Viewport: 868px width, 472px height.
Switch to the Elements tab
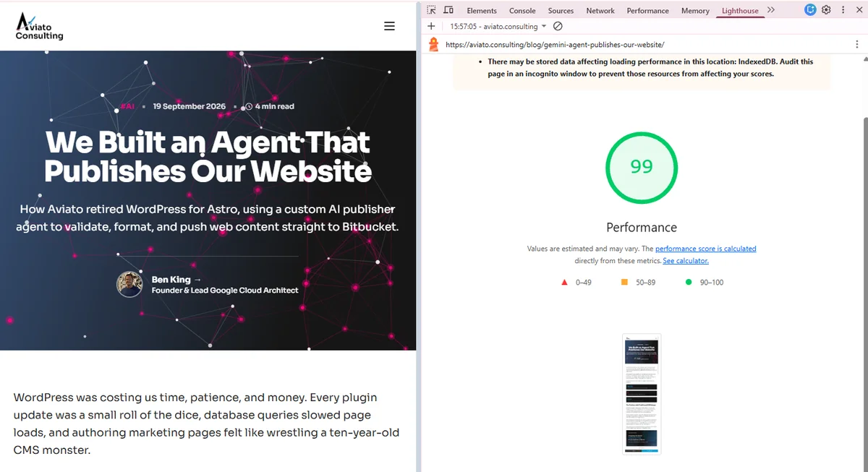tap(482, 11)
